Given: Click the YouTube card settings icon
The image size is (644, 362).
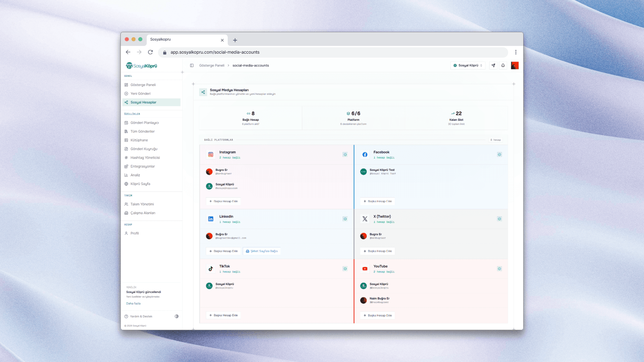Looking at the screenshot, I should 499,269.
